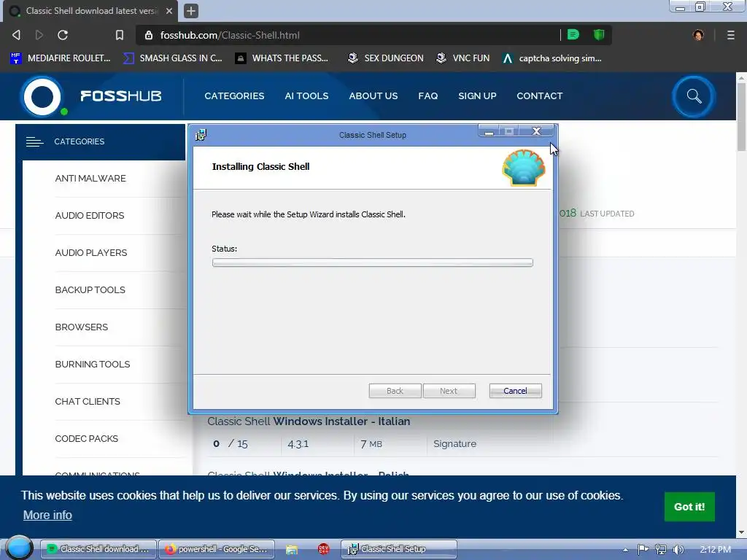The height and width of the screenshot is (560, 747).
Task: Open the SMASH GLASS IN C... bookmark
Action: click(172, 58)
